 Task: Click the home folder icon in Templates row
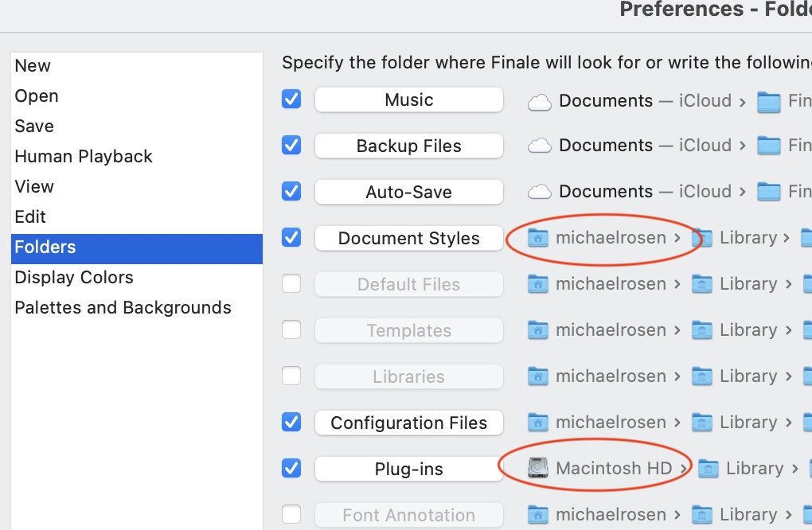tap(539, 330)
